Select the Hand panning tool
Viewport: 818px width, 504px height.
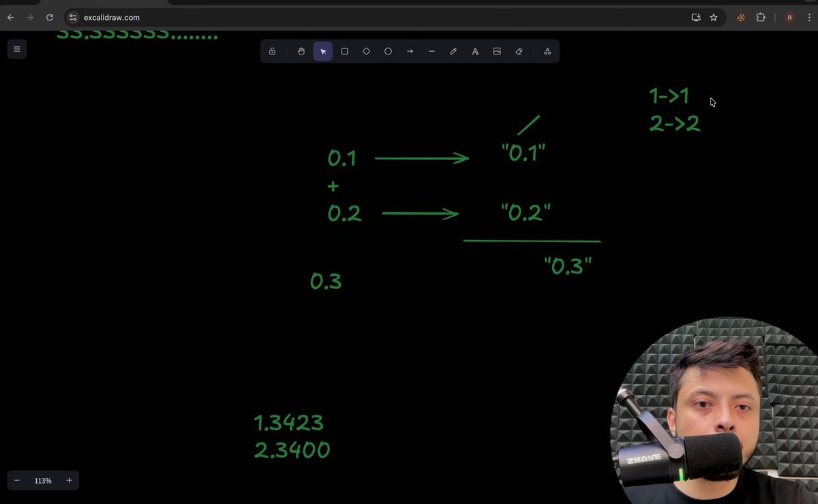point(301,51)
